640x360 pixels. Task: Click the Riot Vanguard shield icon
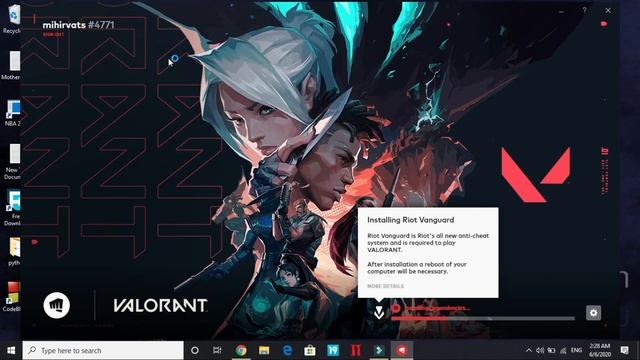[x=379, y=313]
